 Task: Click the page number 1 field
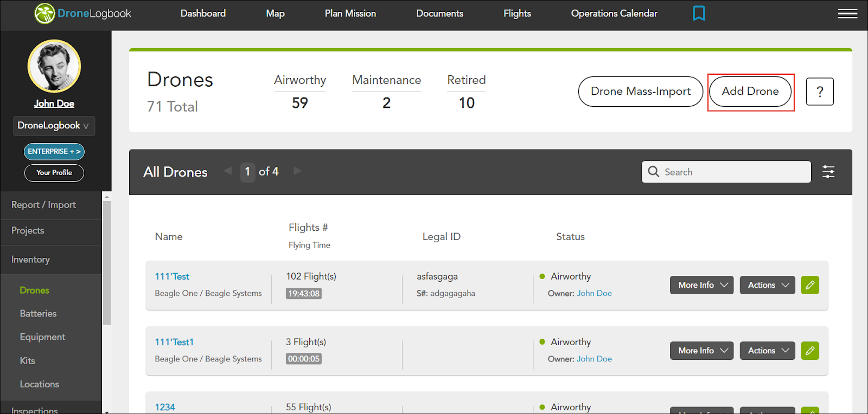[248, 172]
